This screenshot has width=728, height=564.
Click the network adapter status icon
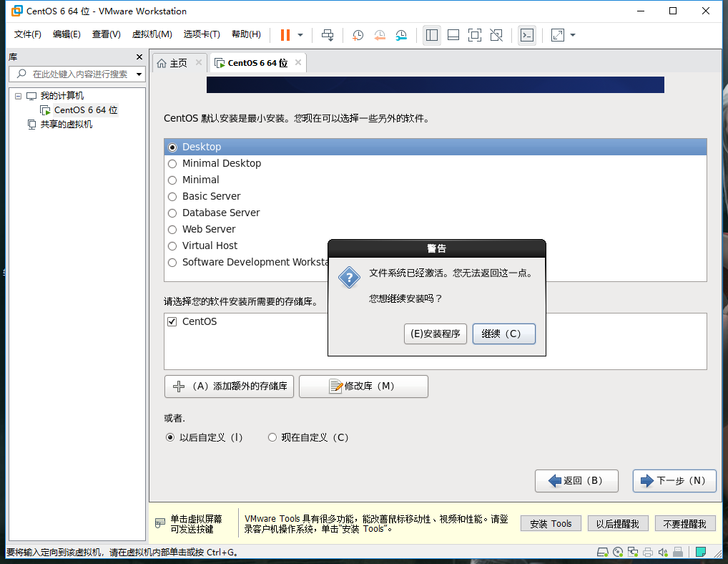click(633, 553)
